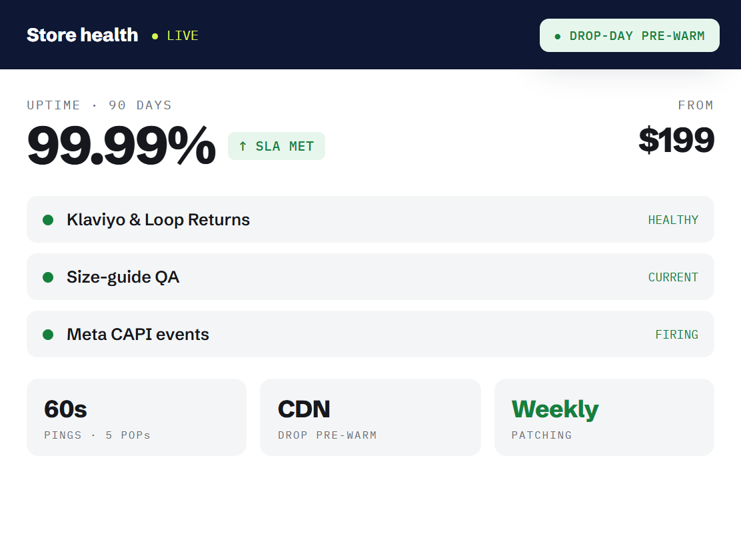
Task: Click the Store health title
Action: coord(82,35)
